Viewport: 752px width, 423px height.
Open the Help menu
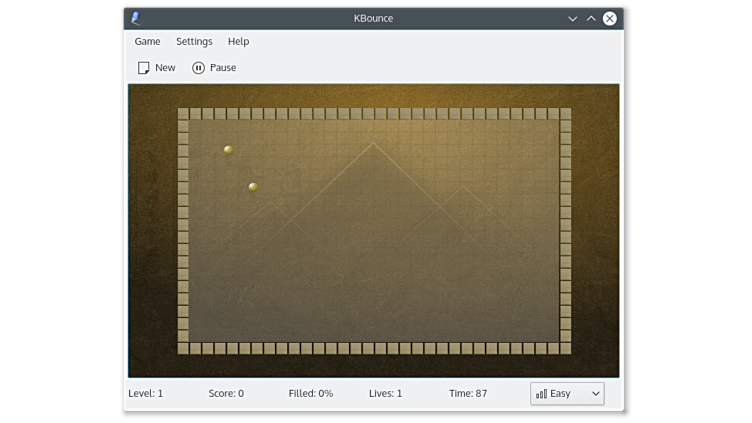tap(238, 42)
